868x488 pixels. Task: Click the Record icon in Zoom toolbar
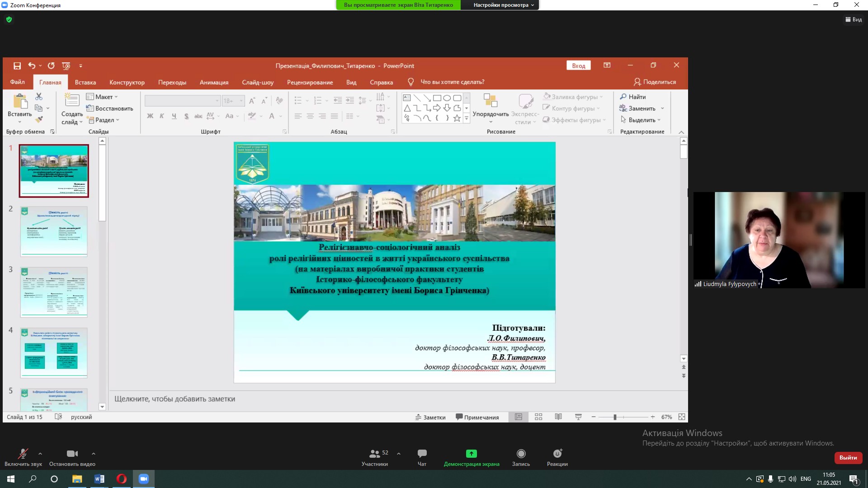[521, 454]
